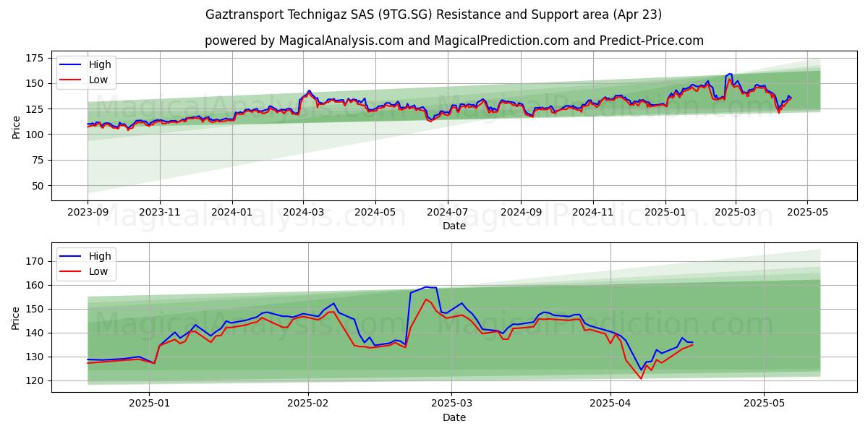Click the April 2025 low point near 121 in bottom chart

pos(641,378)
